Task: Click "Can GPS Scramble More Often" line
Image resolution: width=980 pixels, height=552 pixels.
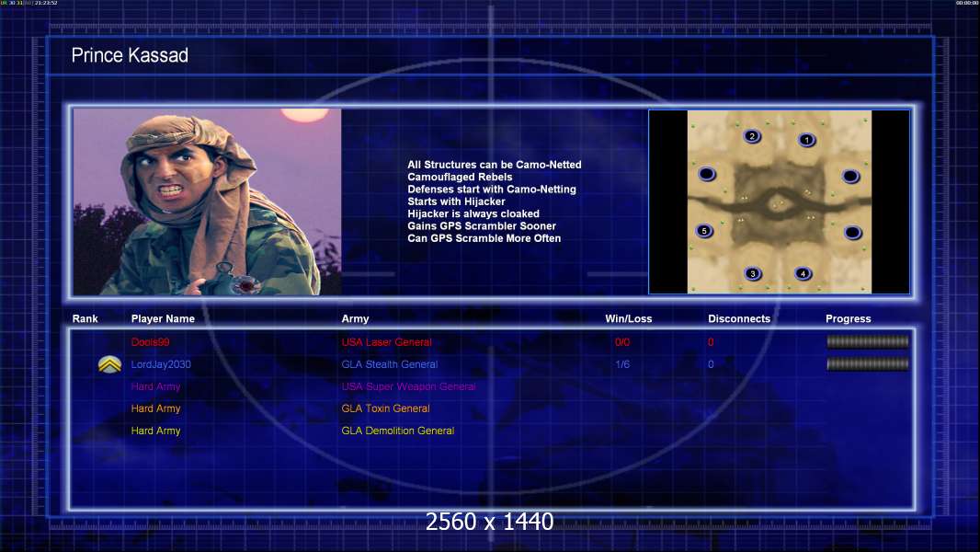Action: click(484, 238)
